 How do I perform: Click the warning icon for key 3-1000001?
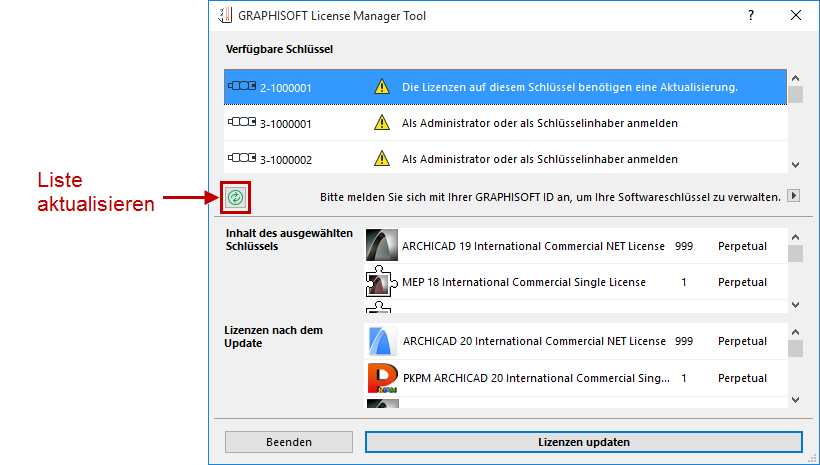pyautogui.click(x=381, y=124)
